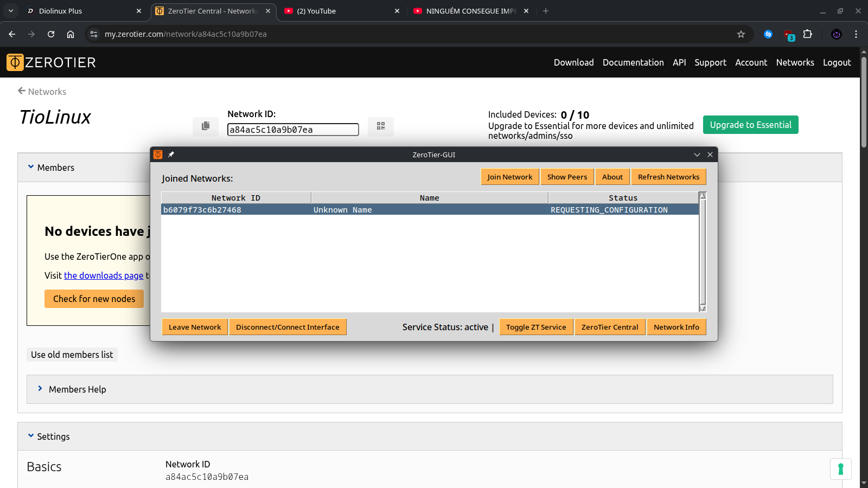Toggle ZT Service on or off
This screenshot has width=868, height=488.
coord(535,327)
